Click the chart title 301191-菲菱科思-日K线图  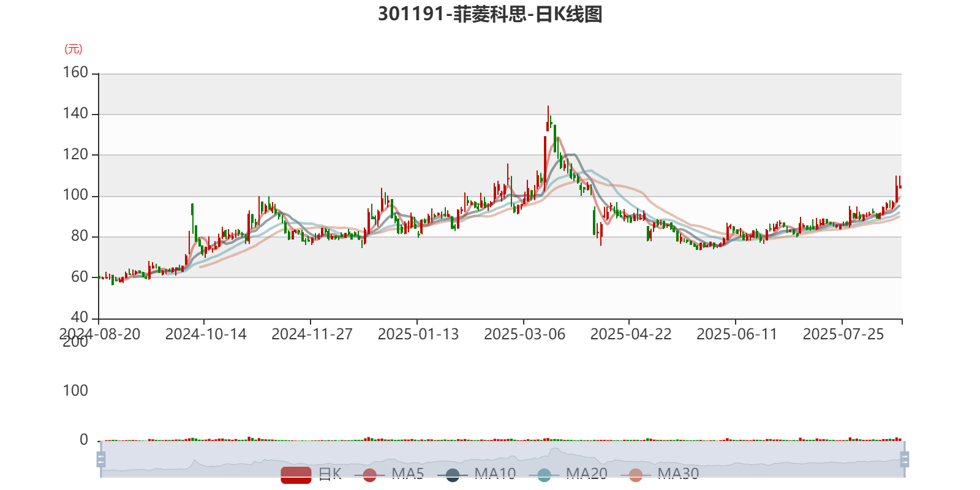click(490, 14)
